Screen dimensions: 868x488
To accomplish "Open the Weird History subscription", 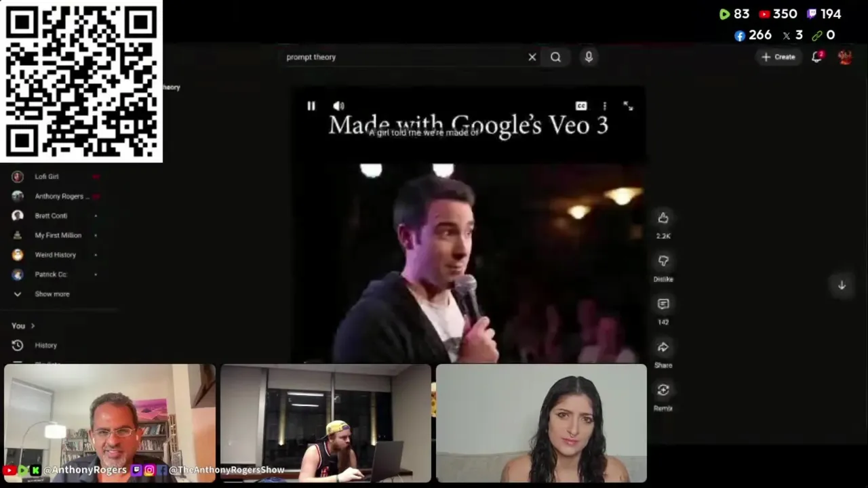I will click(x=57, y=255).
